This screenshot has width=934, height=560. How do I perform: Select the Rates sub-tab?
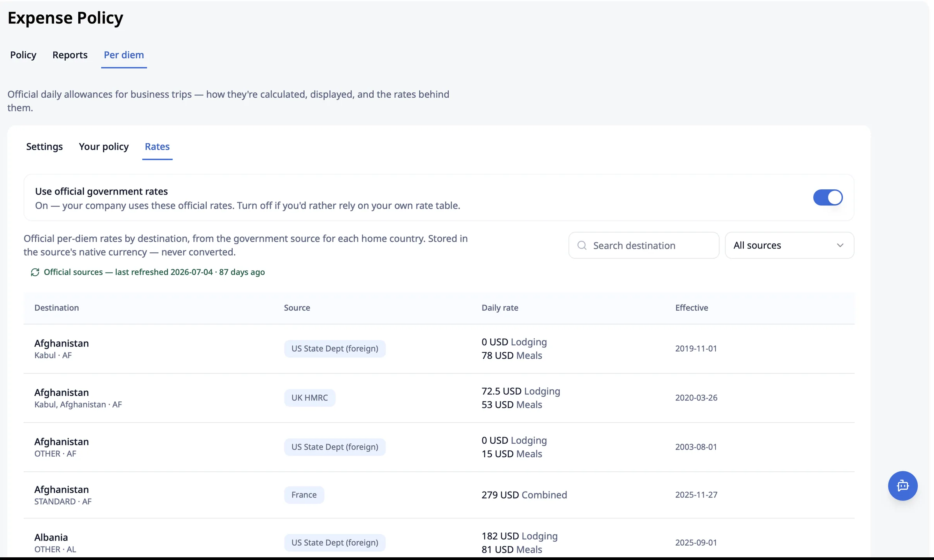(x=157, y=147)
